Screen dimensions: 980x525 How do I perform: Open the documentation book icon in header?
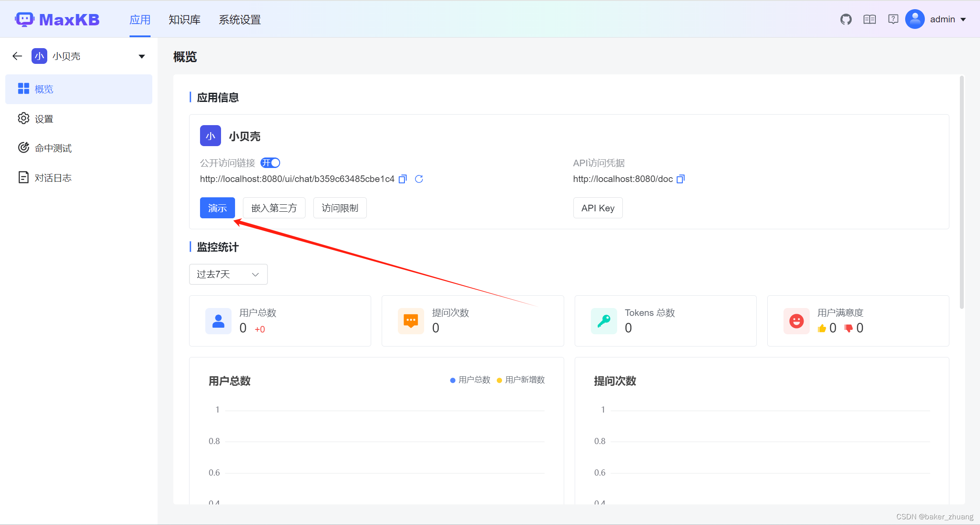pyautogui.click(x=869, y=19)
